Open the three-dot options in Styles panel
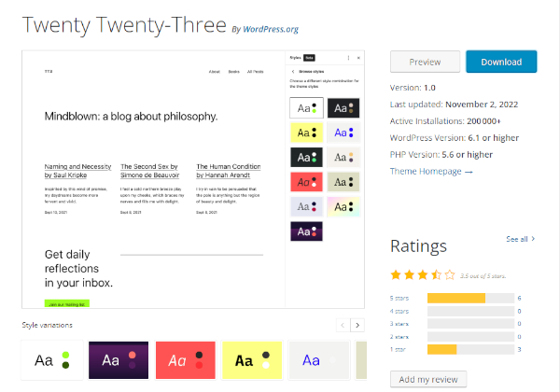 (x=348, y=57)
